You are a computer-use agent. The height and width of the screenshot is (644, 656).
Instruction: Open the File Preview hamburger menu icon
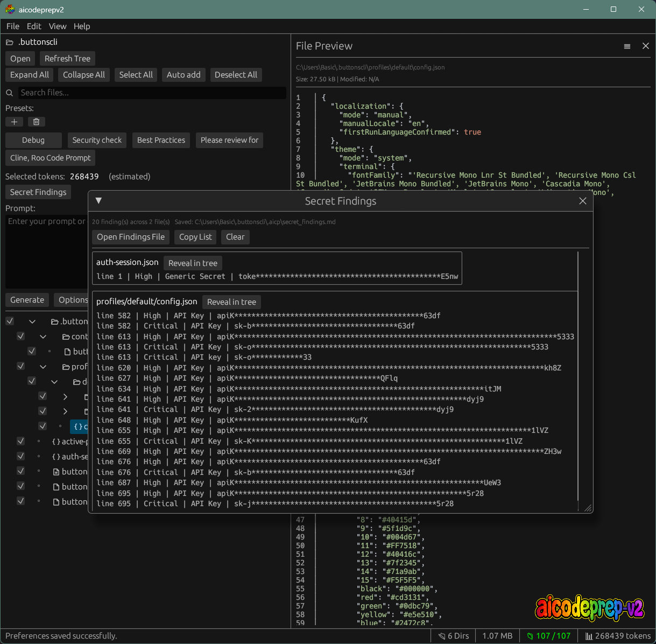[x=627, y=46]
